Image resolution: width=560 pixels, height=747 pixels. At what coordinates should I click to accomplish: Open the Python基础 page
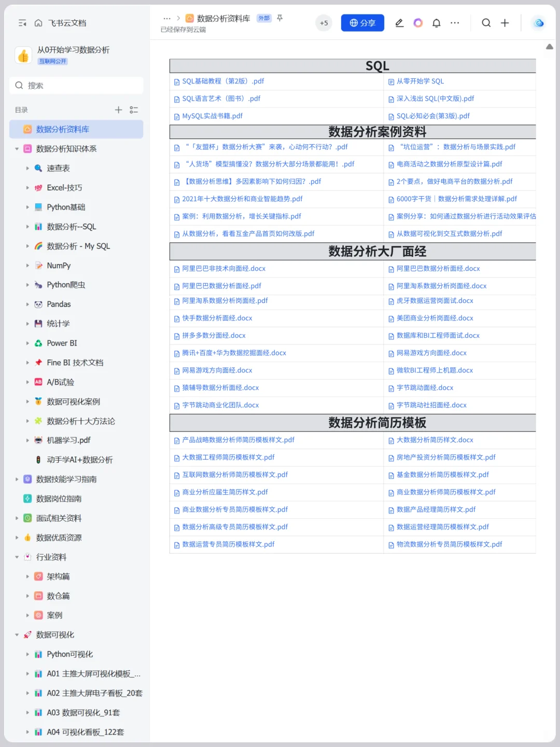(x=66, y=207)
